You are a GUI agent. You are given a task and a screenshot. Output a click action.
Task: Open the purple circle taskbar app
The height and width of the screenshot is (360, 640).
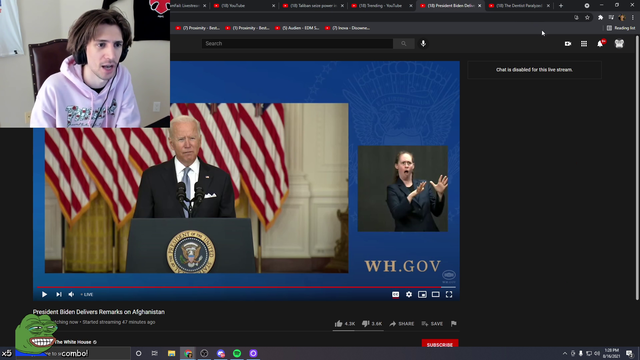tap(253, 353)
